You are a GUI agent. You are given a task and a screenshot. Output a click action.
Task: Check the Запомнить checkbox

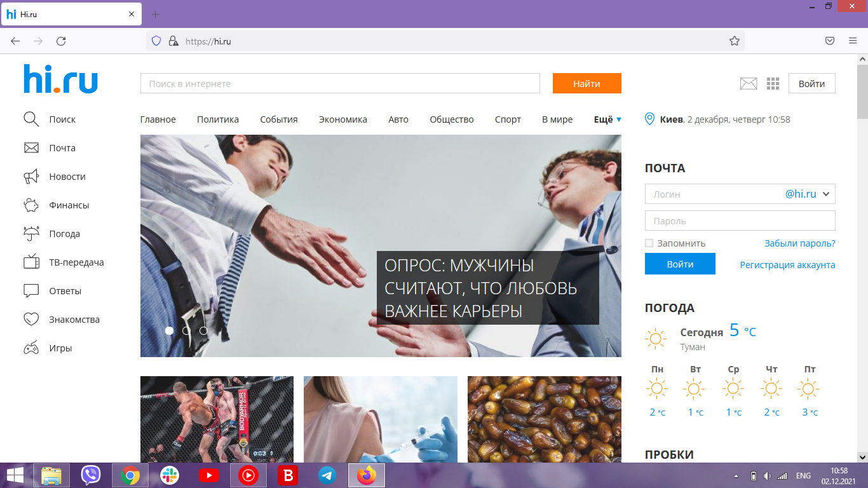(649, 243)
